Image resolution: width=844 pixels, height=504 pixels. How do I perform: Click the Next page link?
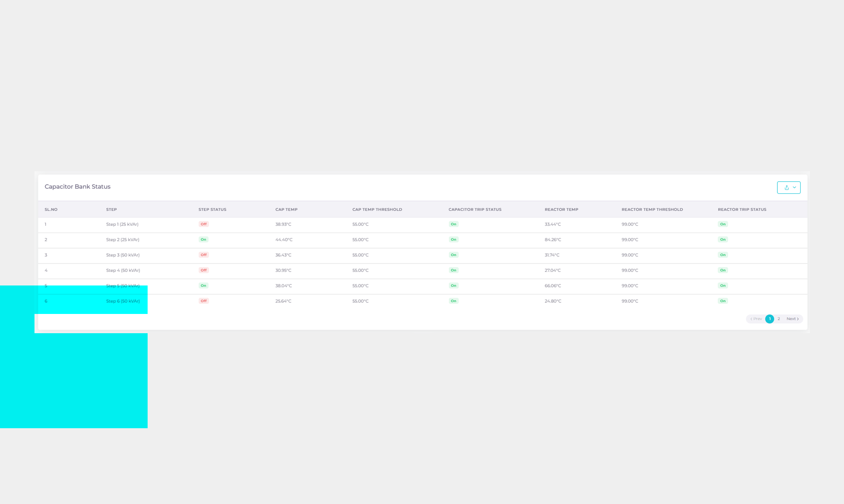792,319
